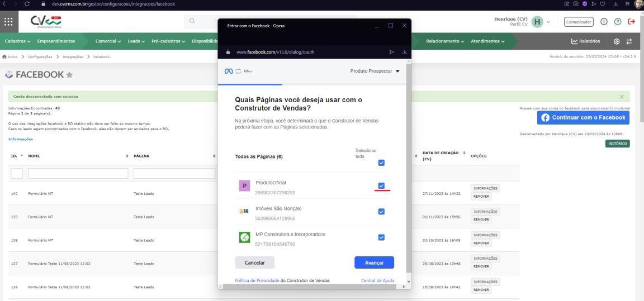
Task: Open the apps grid menu icon
Action: pos(8,22)
